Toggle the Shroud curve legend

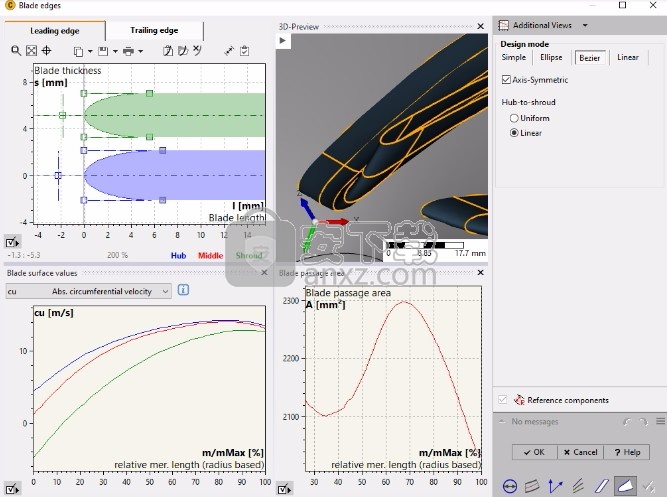pos(249,256)
